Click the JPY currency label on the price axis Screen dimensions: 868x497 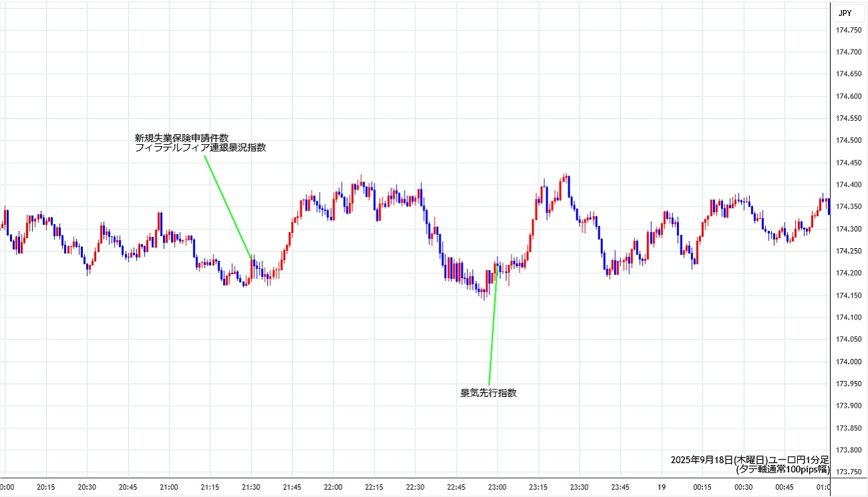pos(845,12)
